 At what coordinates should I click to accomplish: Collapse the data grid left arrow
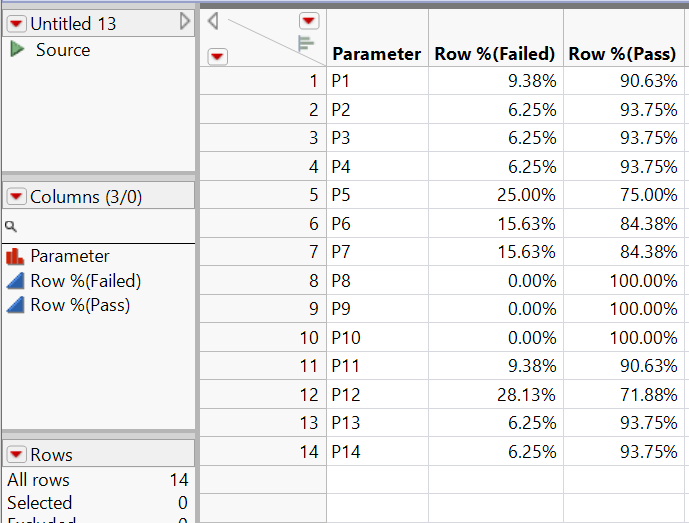point(213,20)
